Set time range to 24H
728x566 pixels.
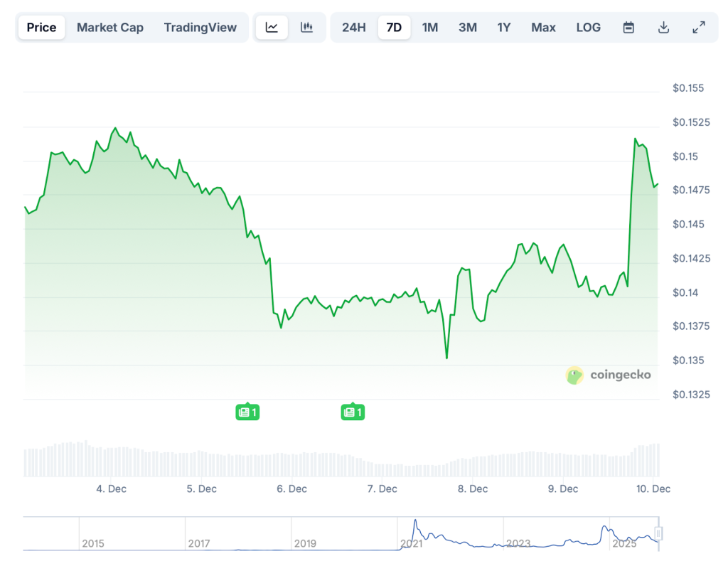(354, 28)
